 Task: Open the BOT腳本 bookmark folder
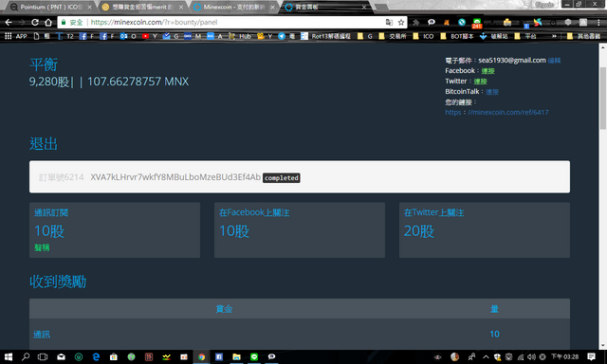457,36
